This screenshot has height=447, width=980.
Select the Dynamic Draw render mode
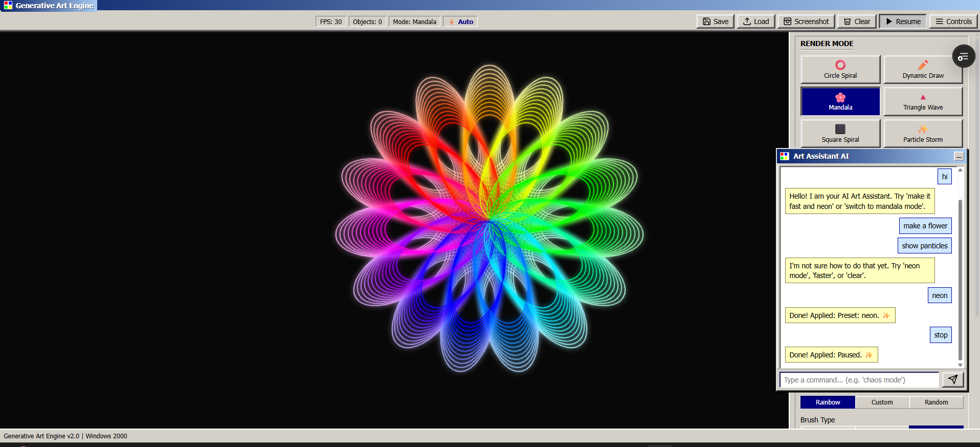click(923, 70)
